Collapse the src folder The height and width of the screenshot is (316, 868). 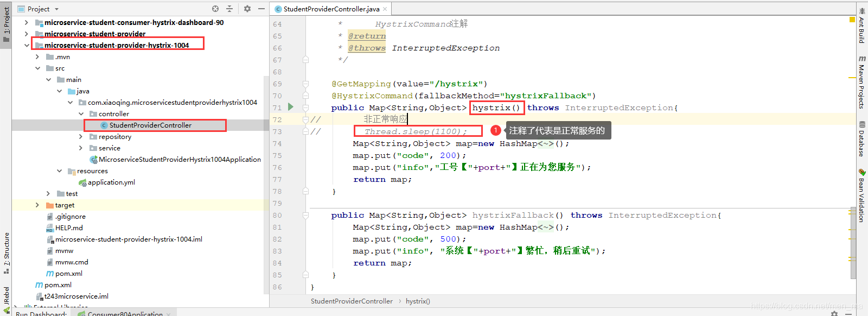[37, 68]
